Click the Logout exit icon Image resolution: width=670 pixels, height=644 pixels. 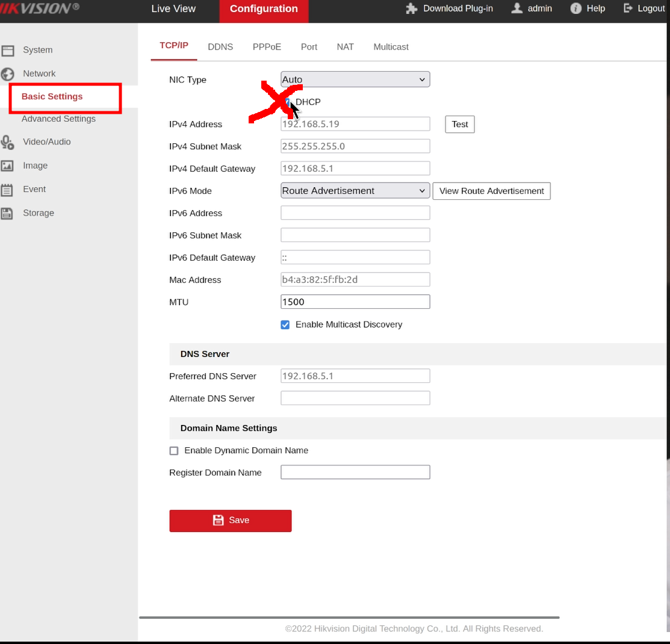point(628,8)
